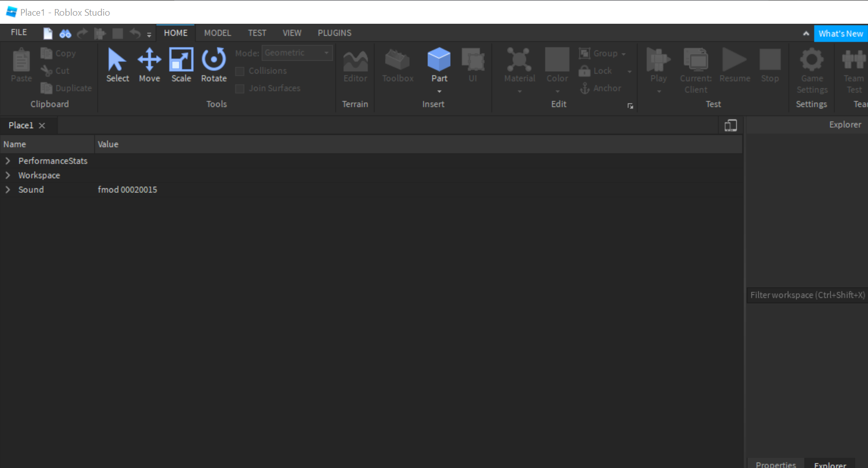Screen dimensions: 868x468
Task: Click the Current: Client view toggle
Action: [696, 71]
